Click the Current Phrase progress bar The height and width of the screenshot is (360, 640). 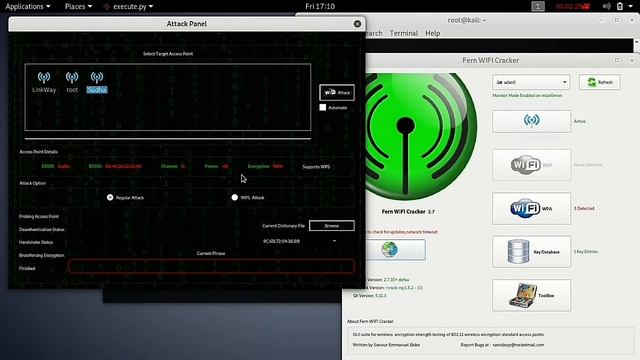211,266
